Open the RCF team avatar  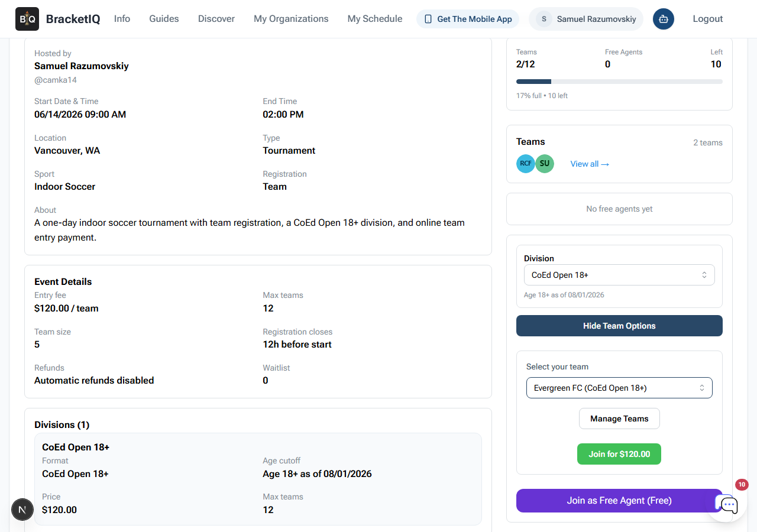pos(526,164)
